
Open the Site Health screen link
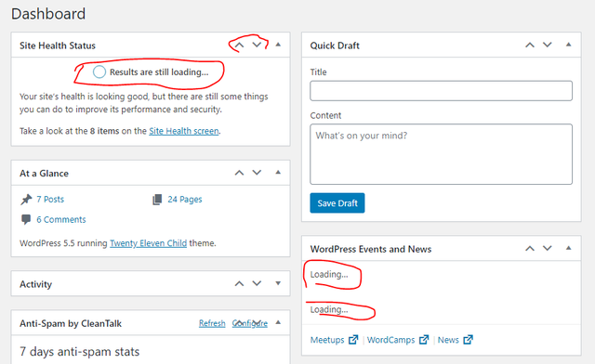point(184,131)
